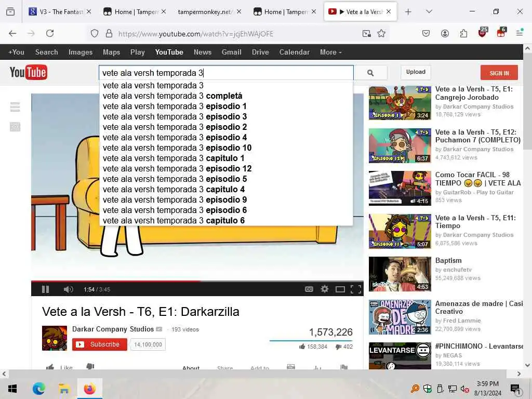Open the Baptism video thumbnail
532x399 pixels.
coord(400,274)
